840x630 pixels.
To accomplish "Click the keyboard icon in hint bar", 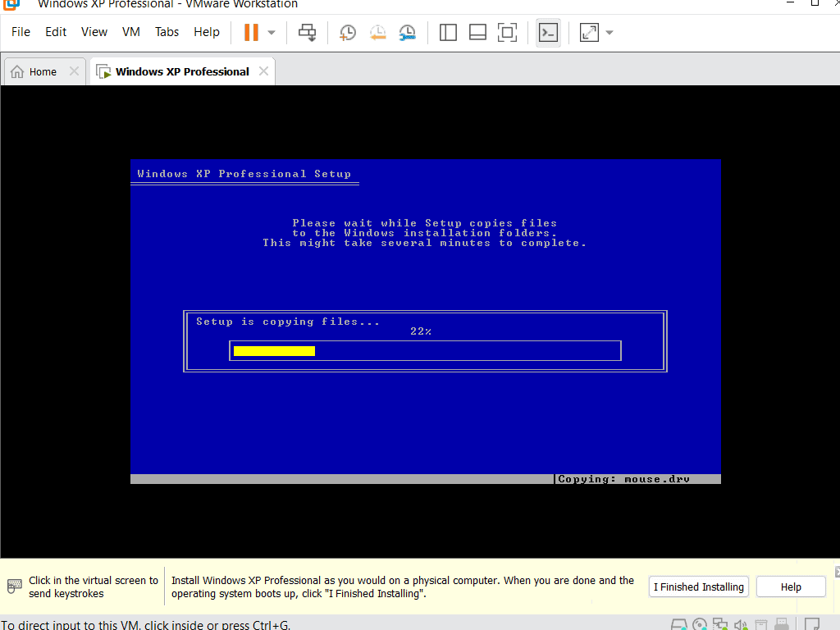I will coord(15,586).
